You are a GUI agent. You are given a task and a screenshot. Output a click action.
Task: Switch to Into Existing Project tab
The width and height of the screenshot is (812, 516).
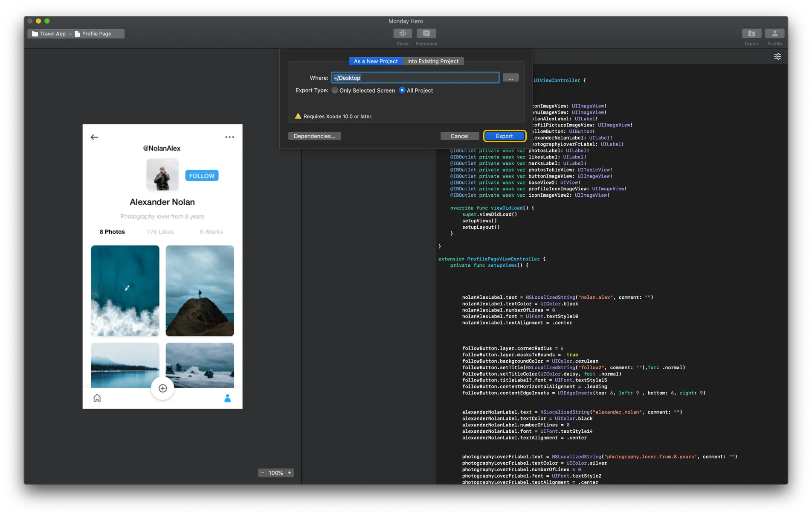tap(433, 61)
